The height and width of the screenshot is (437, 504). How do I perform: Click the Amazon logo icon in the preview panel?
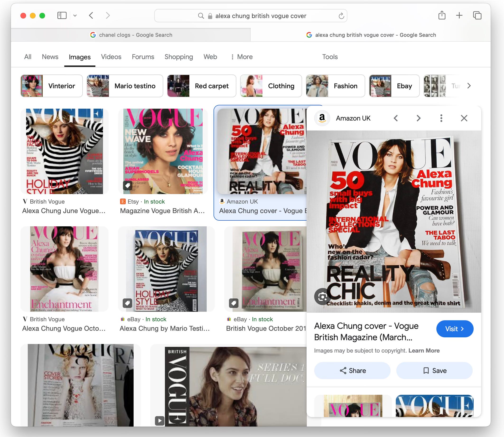pos(322,118)
